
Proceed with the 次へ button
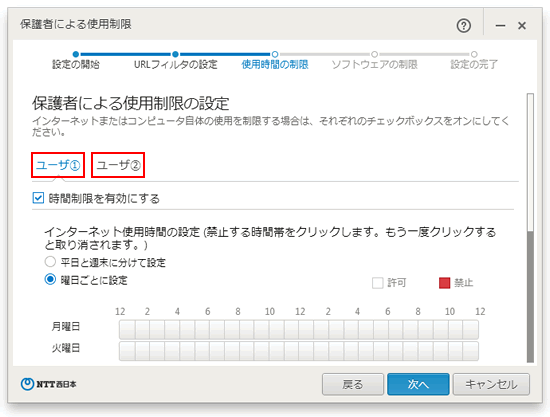point(418,384)
